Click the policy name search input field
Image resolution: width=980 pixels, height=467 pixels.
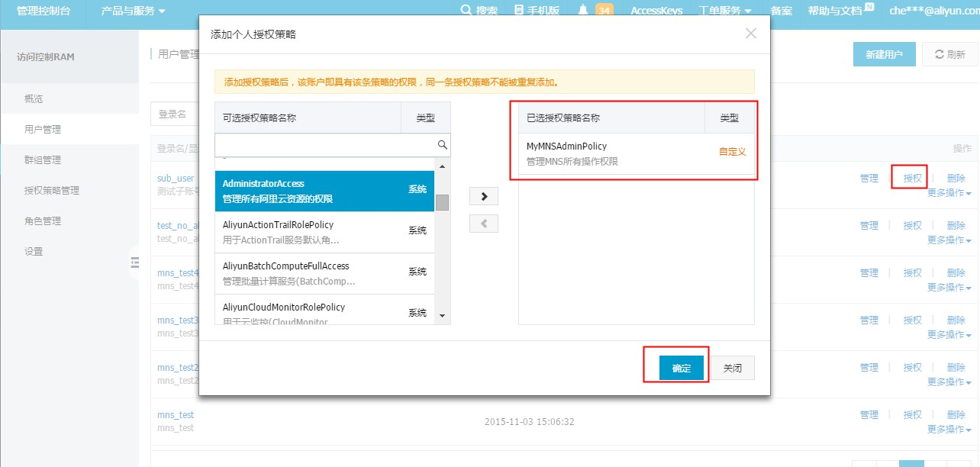[326, 145]
